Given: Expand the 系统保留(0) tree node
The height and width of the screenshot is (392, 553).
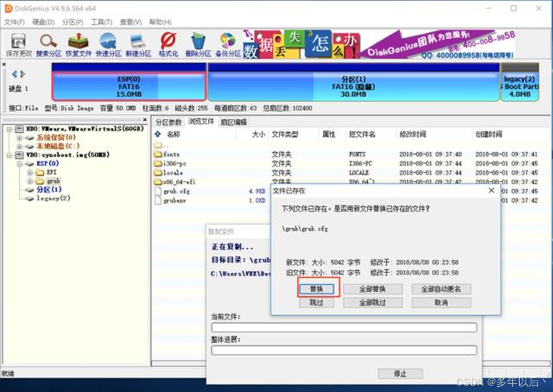Looking at the screenshot, I should coord(20,137).
